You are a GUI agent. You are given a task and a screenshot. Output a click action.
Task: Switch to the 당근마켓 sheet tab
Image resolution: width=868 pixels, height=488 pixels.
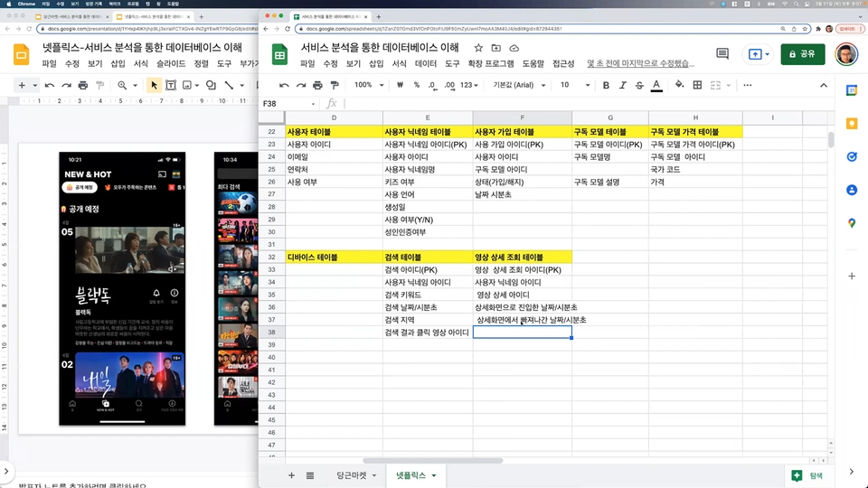[x=351, y=475]
